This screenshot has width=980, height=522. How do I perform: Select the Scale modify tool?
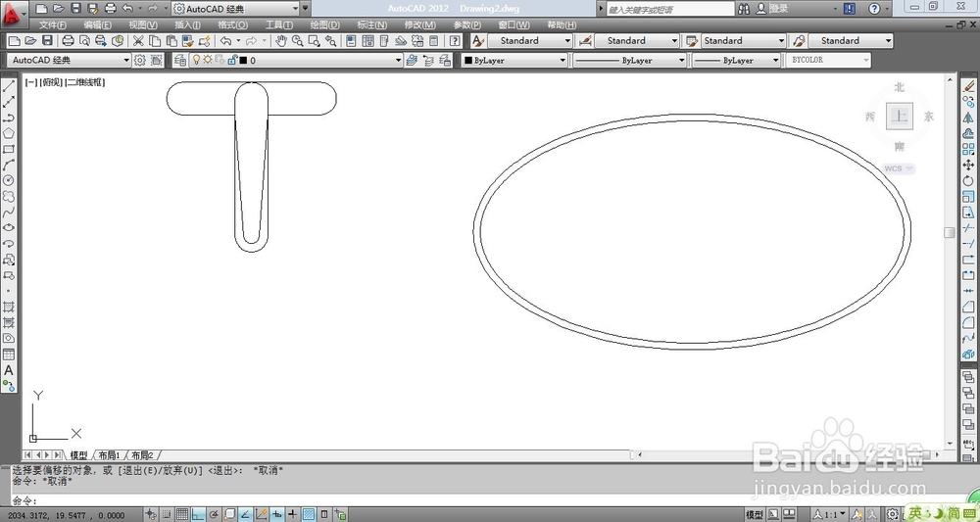[x=968, y=196]
